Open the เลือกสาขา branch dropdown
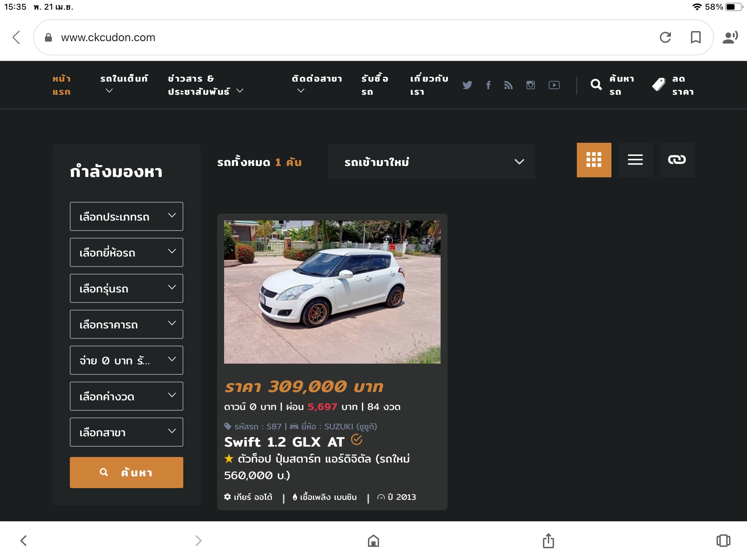 (x=127, y=432)
